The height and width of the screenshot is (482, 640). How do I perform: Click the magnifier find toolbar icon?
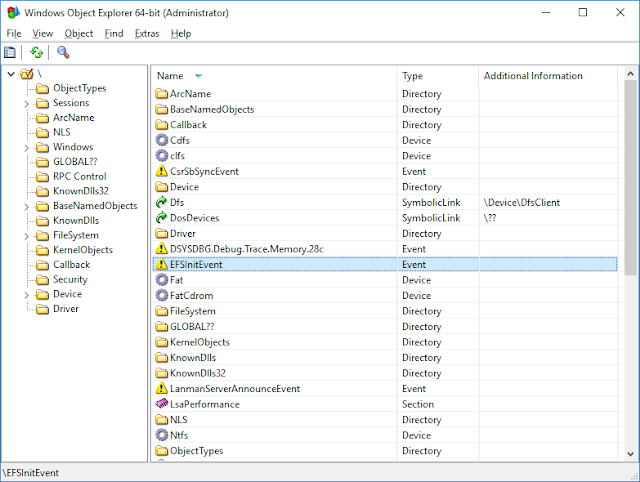point(63,52)
